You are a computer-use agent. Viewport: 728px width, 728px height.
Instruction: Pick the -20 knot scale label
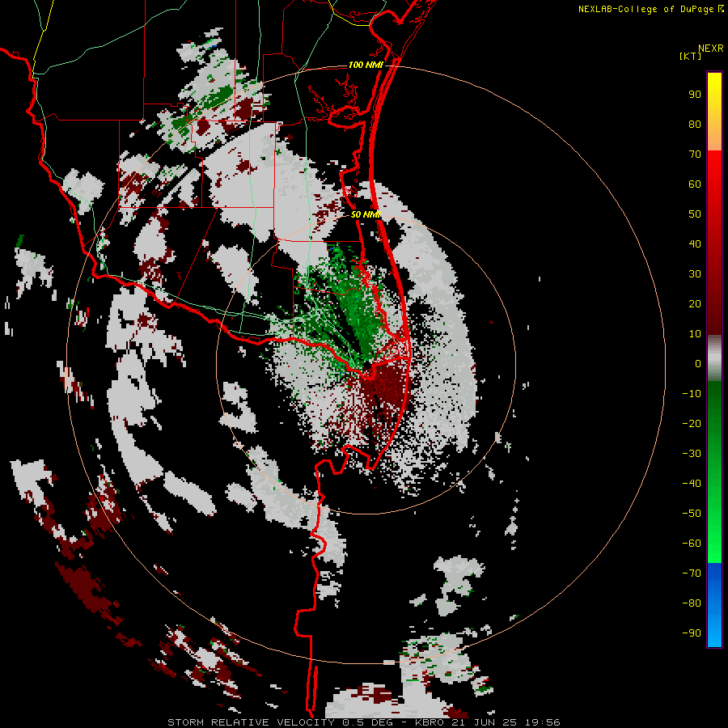coord(692,424)
